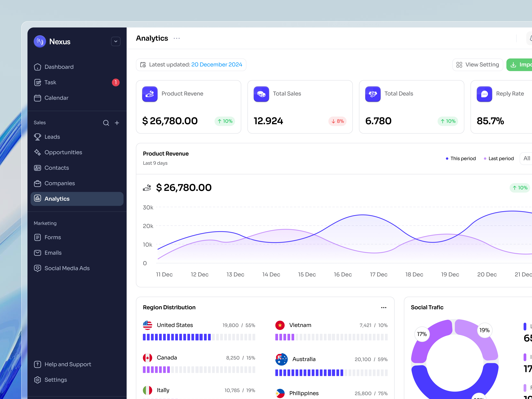Switch to the Analytics section

(x=57, y=199)
